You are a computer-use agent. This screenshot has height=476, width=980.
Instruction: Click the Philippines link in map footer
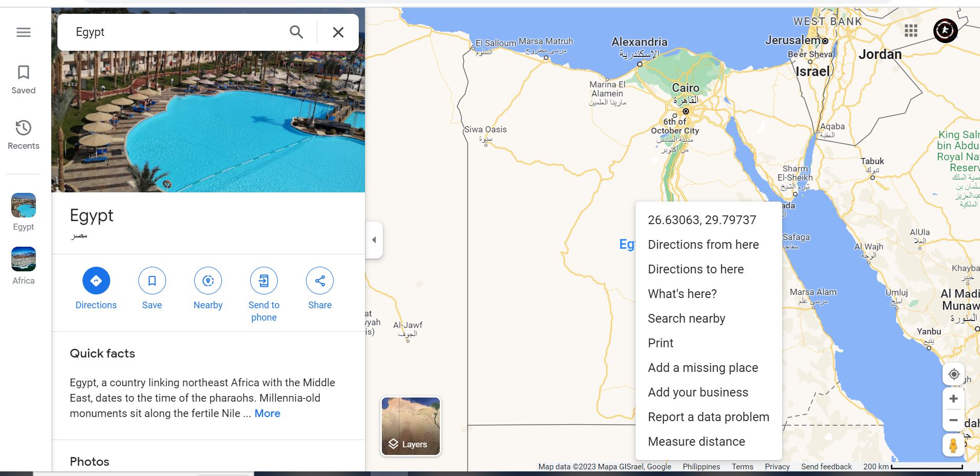701,467
